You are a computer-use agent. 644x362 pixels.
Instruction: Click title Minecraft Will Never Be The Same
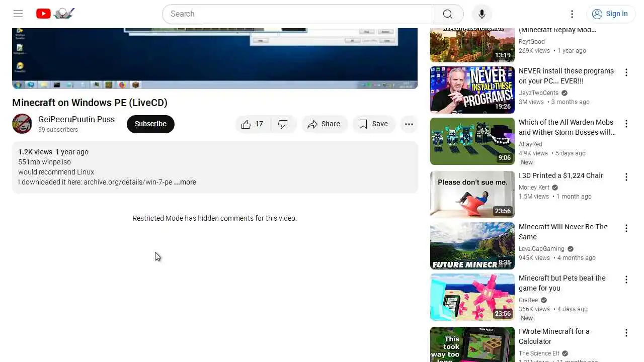(563, 232)
